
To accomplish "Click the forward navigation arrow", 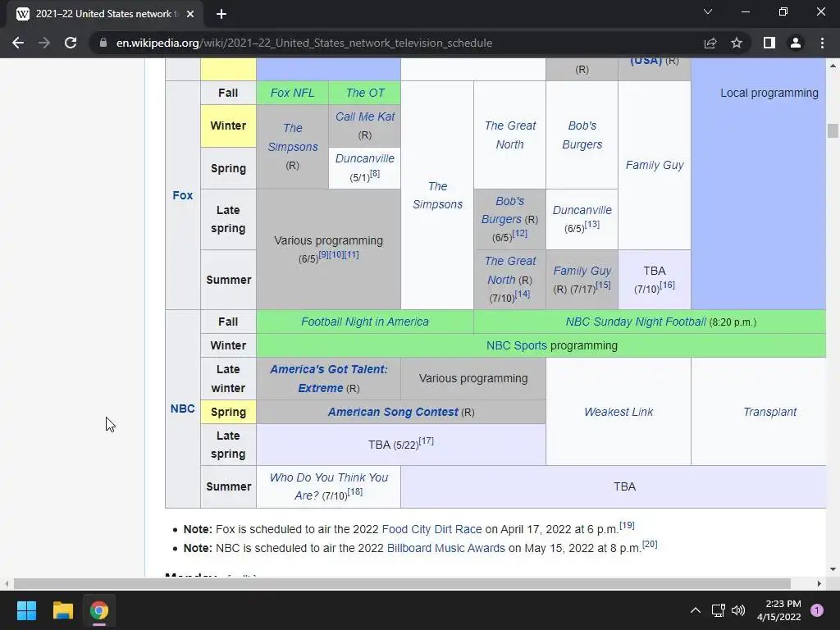I will [x=44, y=43].
